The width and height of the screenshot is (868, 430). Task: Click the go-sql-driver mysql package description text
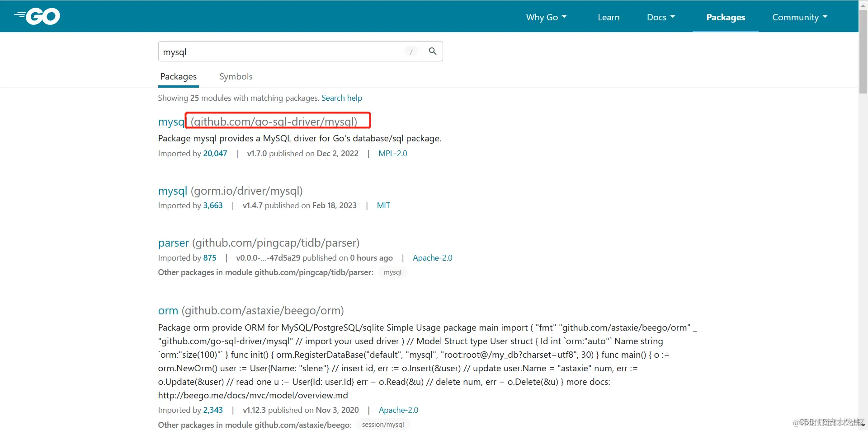click(x=300, y=138)
